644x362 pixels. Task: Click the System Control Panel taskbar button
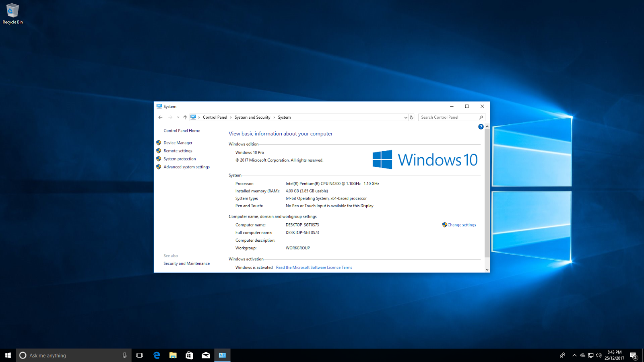[x=222, y=355]
